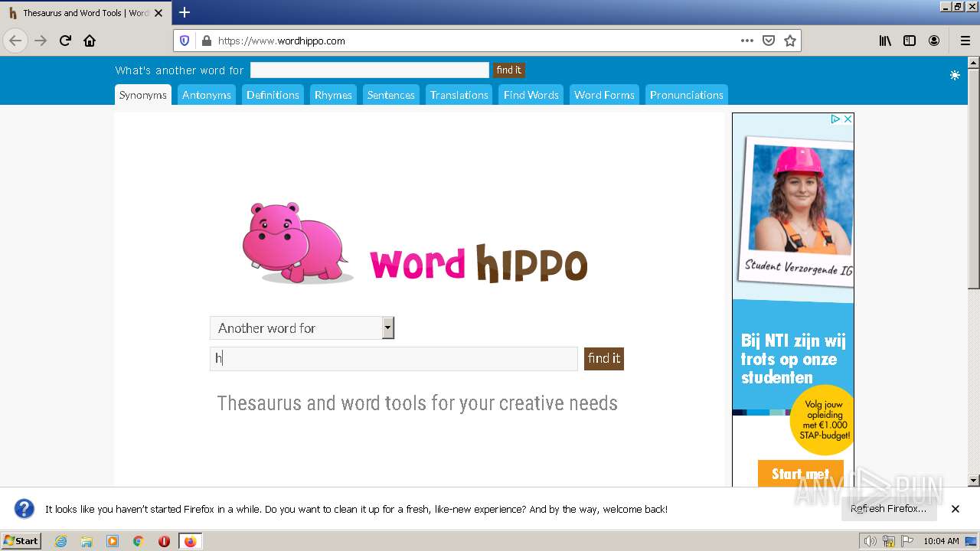Select the Word Forms tab

tap(604, 95)
